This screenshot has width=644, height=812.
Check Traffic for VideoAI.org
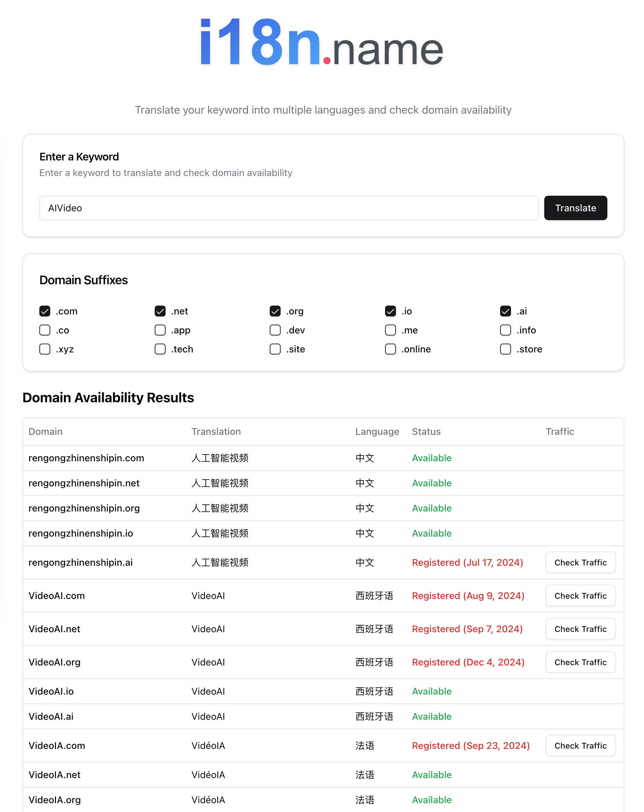[x=580, y=662]
